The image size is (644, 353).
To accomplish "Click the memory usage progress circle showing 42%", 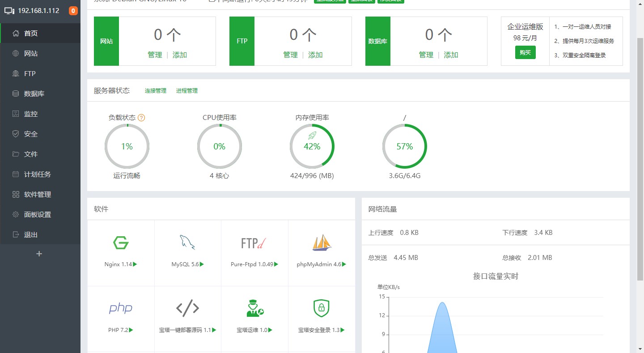I will (x=312, y=146).
